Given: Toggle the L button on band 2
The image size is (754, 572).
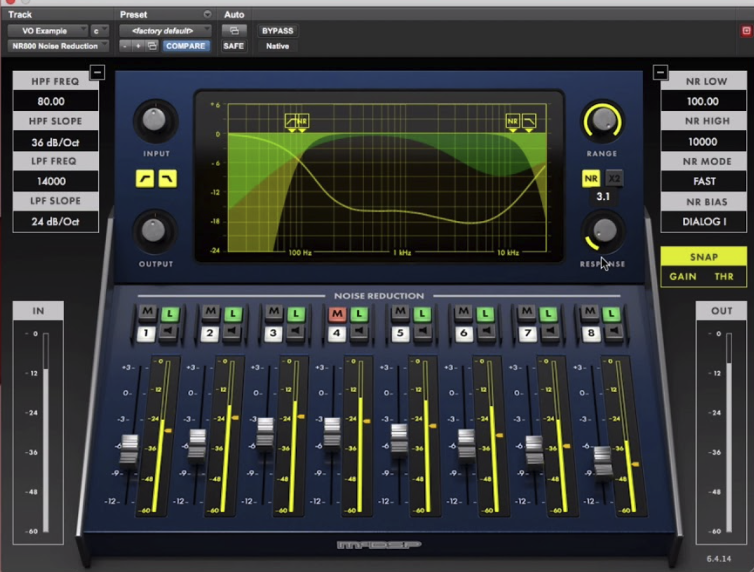Looking at the screenshot, I should tap(233, 313).
